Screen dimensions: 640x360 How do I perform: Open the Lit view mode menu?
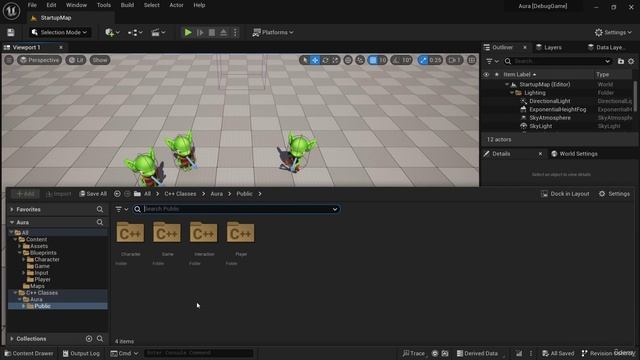click(76, 60)
